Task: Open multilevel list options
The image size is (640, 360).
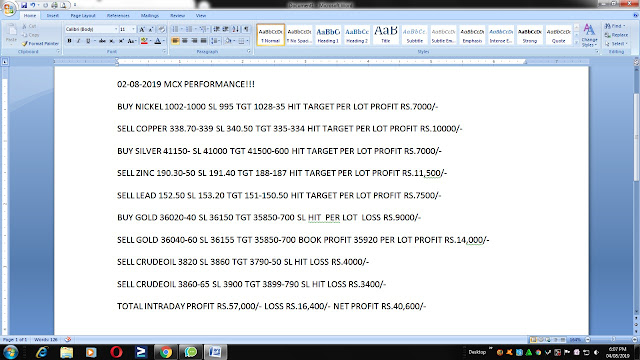Action: 203,29
